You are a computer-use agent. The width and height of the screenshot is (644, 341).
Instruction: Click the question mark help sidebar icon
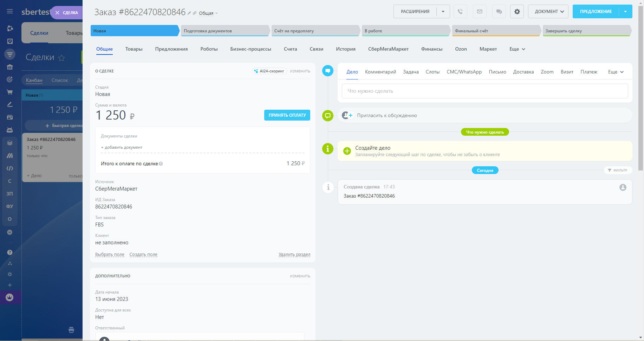10,252
